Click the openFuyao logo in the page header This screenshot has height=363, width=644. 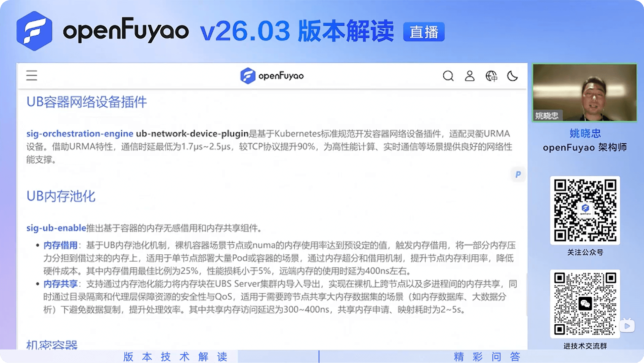272,76
